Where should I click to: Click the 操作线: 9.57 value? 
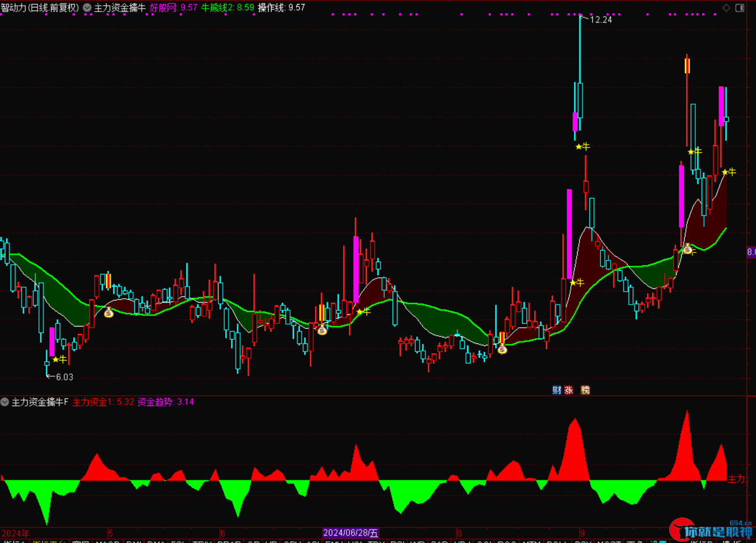coord(281,8)
